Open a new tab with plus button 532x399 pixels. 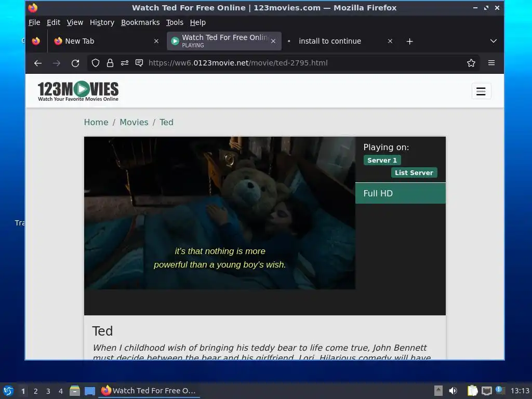[409, 42]
